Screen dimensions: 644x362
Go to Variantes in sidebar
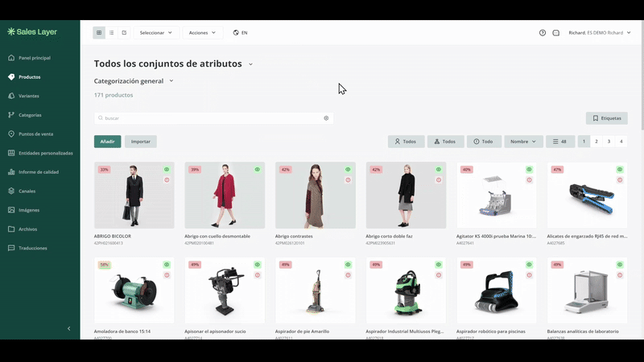[29, 96]
